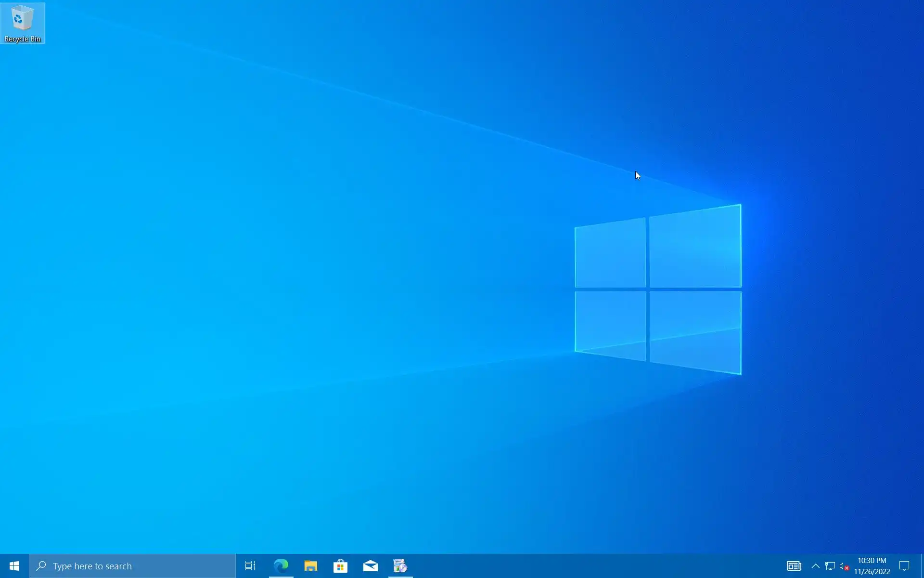The height and width of the screenshot is (578, 924).
Task: Open Task View from the taskbar
Action: (x=250, y=566)
